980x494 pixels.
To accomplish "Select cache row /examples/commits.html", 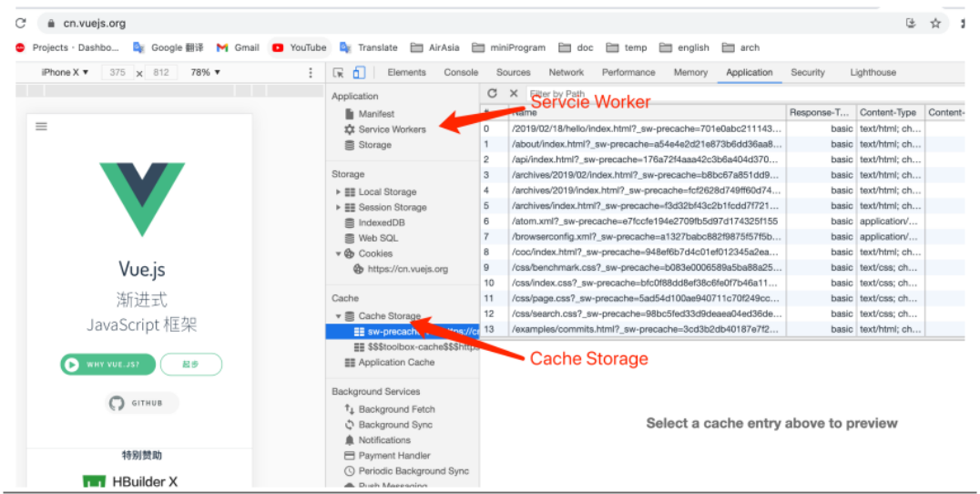I will (x=722, y=330).
